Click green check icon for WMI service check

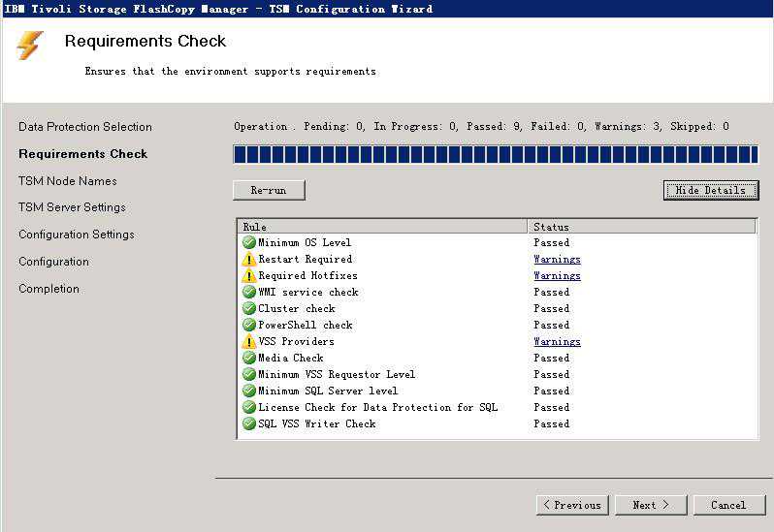[249, 292]
